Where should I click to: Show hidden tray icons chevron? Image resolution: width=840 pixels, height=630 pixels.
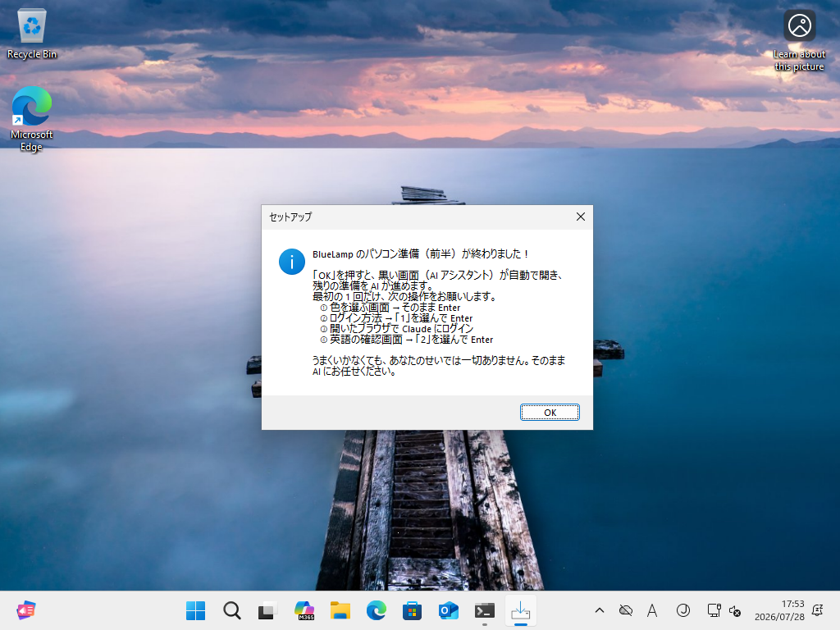(x=600, y=610)
